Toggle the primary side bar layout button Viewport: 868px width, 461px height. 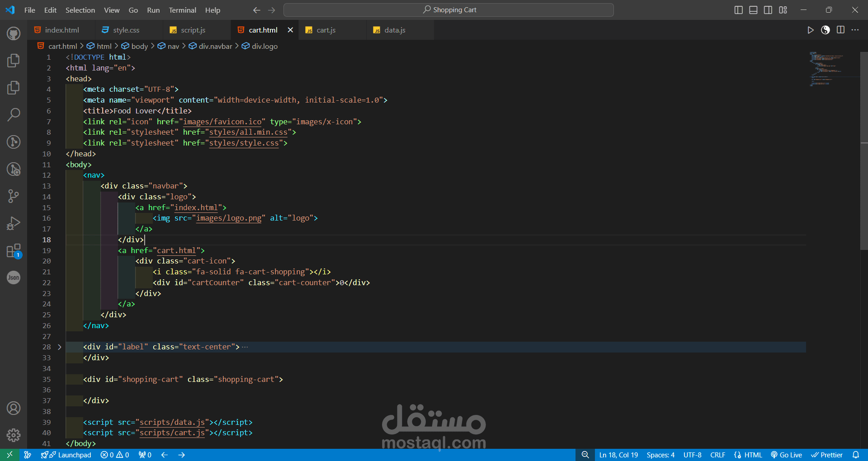(x=739, y=10)
